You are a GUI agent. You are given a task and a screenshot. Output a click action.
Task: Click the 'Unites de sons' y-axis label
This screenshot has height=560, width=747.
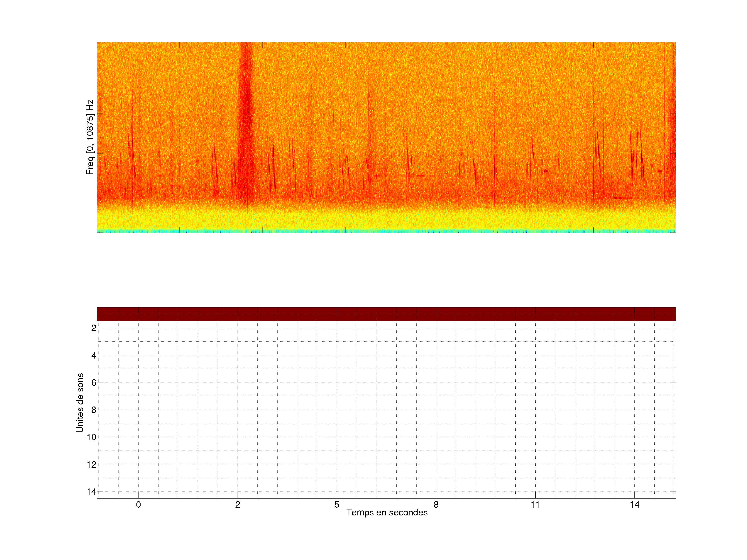80,403
